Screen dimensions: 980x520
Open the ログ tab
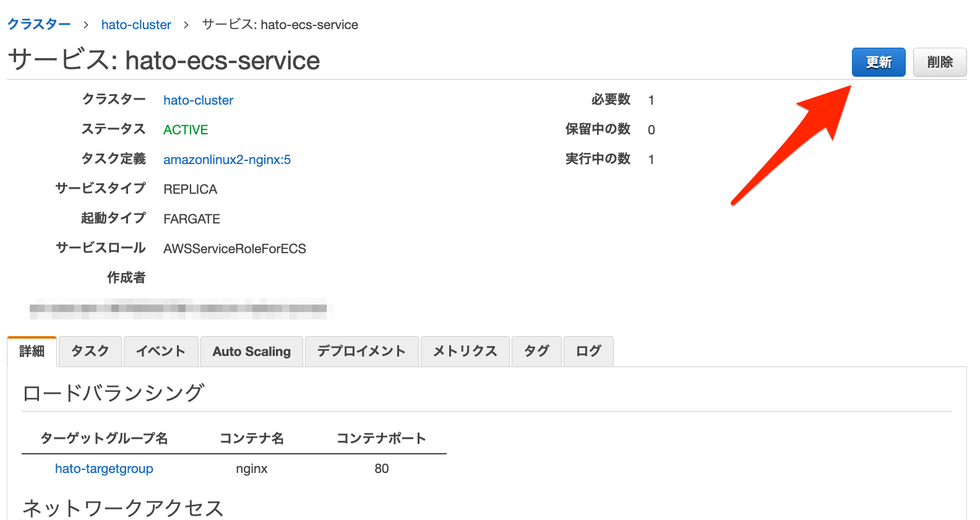tap(588, 352)
